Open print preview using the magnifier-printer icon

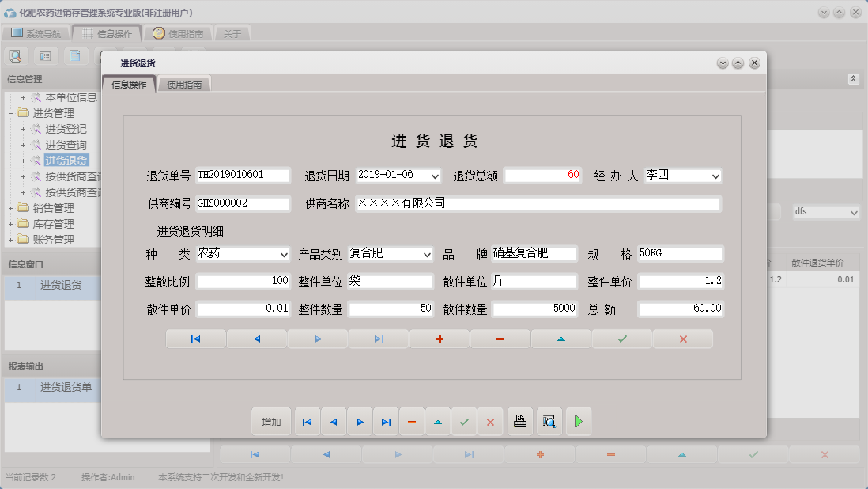click(549, 422)
